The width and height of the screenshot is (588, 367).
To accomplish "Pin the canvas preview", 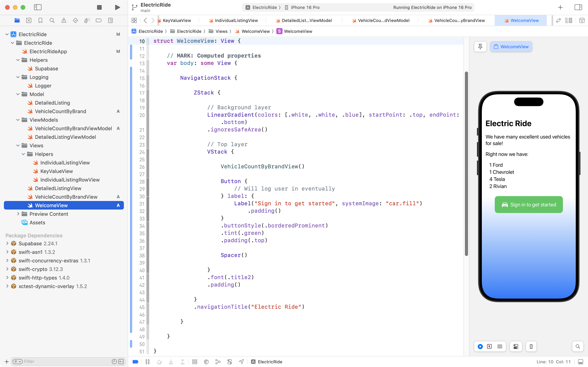I will click(x=480, y=47).
